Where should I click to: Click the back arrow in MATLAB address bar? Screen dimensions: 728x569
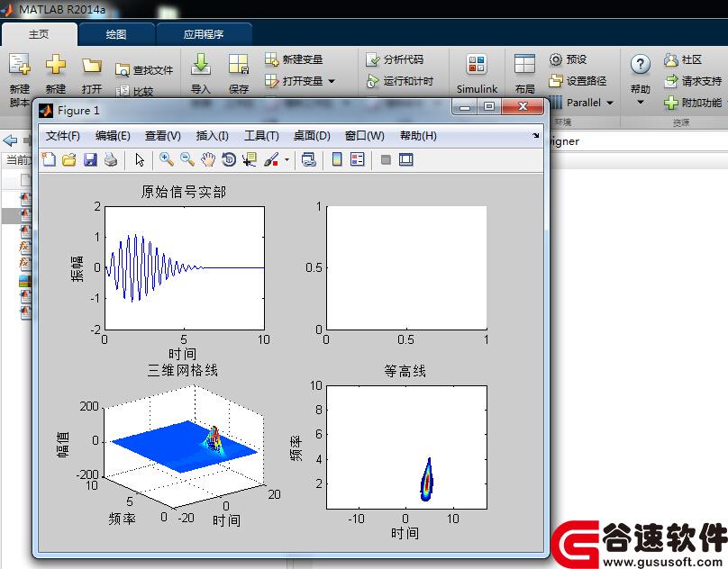(10, 140)
